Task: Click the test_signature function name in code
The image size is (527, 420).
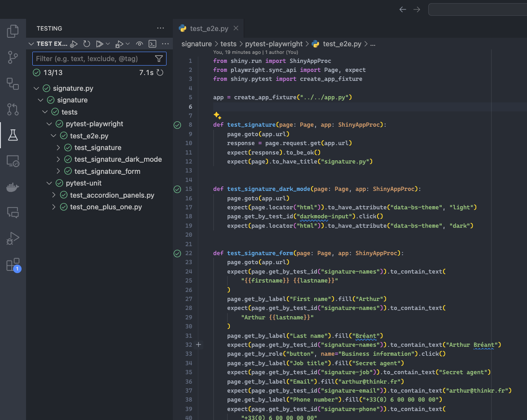Action: [x=251, y=125]
